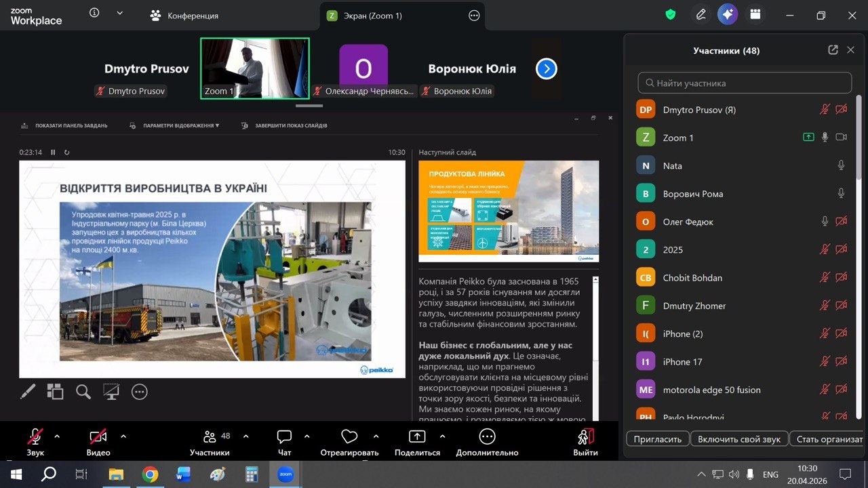Toggle microphone for Олег Федюк
The image size is (868, 488).
(825, 222)
